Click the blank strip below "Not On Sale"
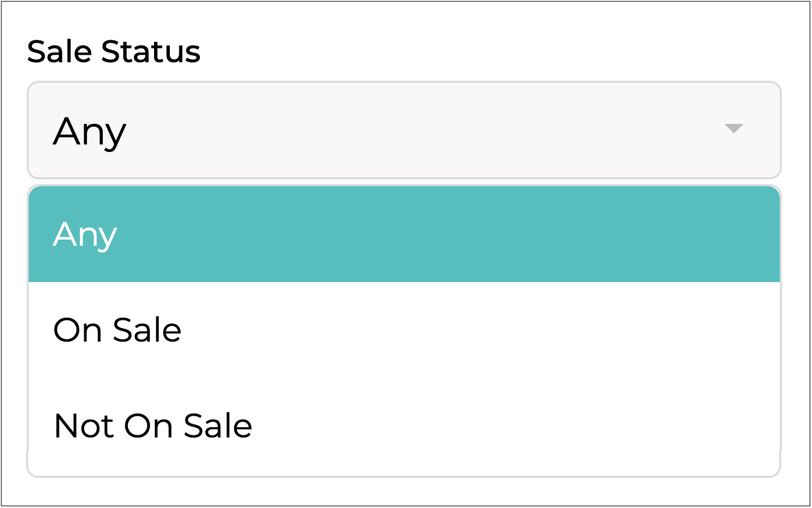 coord(404,463)
